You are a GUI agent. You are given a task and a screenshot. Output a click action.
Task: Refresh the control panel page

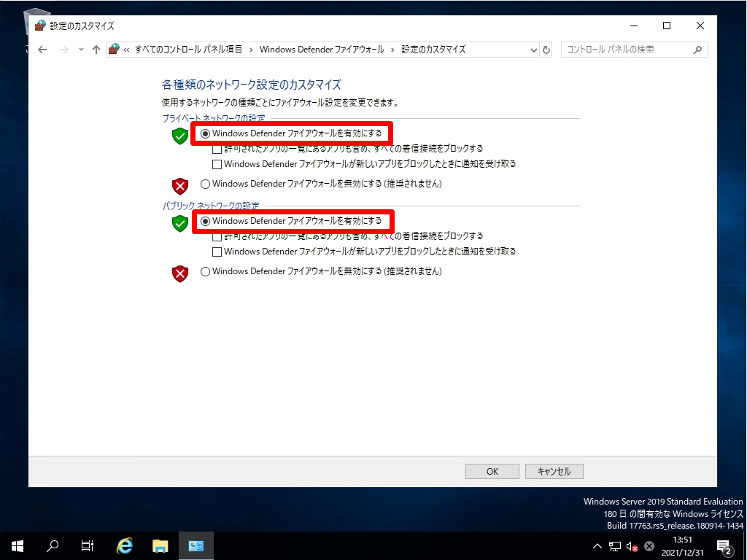pos(546,50)
